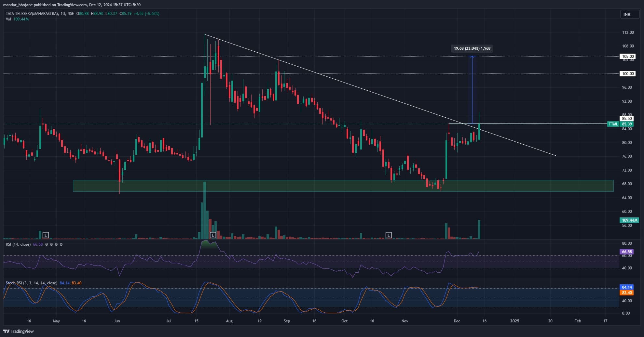The width and height of the screenshot is (644, 337).
Task: Click the blue Stoch RSI 84.14 value label
Action: click(626, 287)
